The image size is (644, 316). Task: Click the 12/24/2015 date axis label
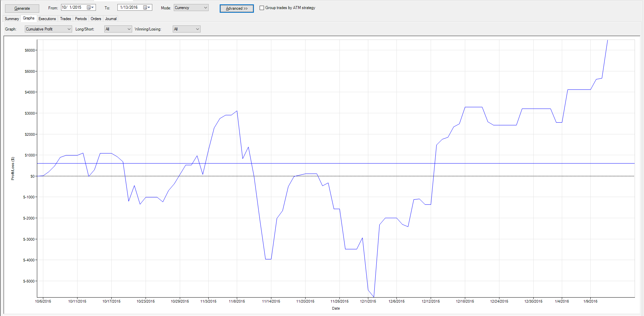[499, 301]
